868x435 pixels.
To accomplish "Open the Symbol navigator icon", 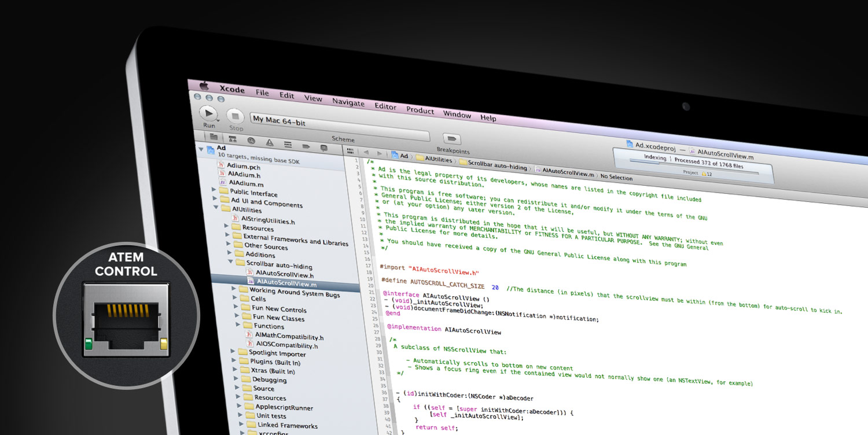I will 232,139.
